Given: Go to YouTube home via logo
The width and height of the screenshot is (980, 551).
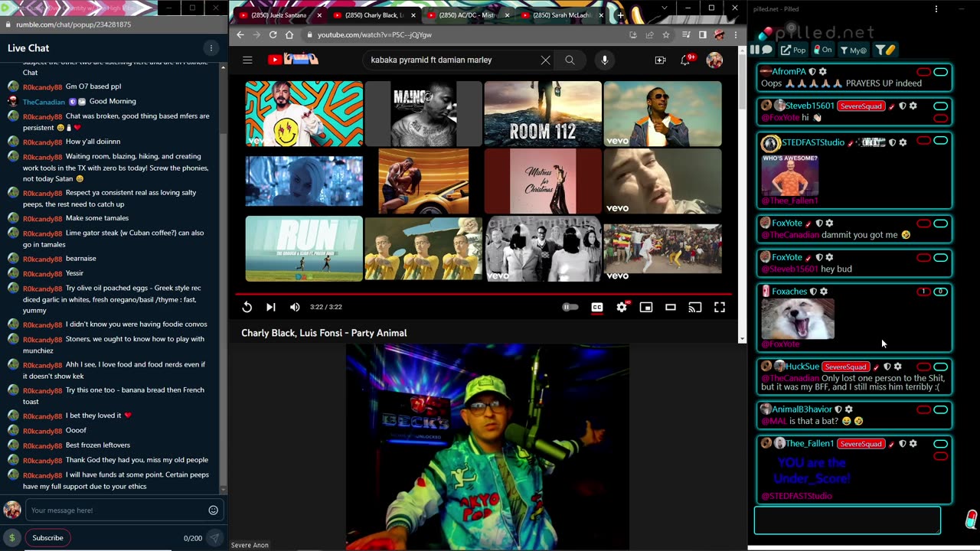Looking at the screenshot, I should pos(292,60).
